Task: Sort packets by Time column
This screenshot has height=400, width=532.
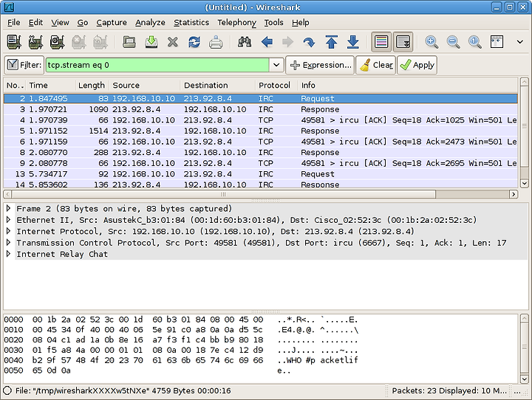Action: (51, 85)
